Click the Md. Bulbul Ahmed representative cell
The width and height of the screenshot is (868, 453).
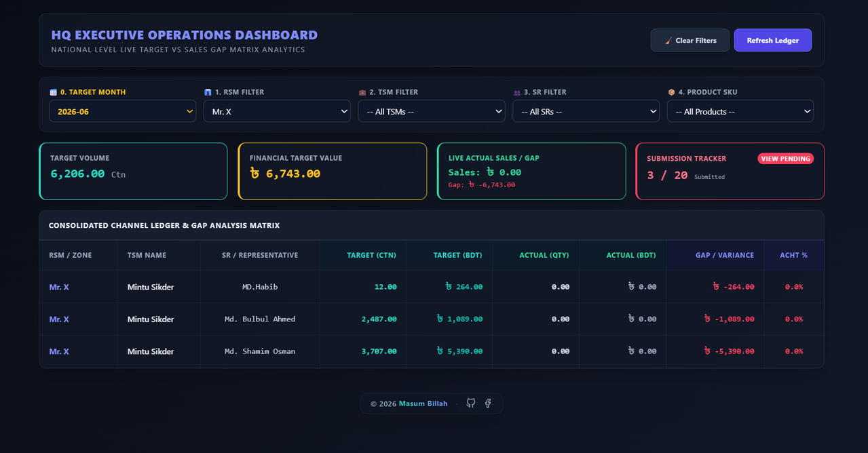[x=260, y=319]
